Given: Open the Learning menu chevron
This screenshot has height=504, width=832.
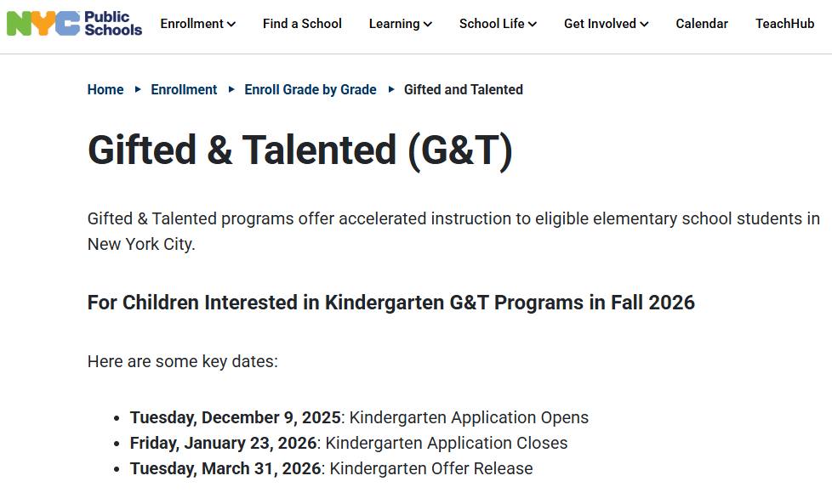Looking at the screenshot, I should point(428,25).
